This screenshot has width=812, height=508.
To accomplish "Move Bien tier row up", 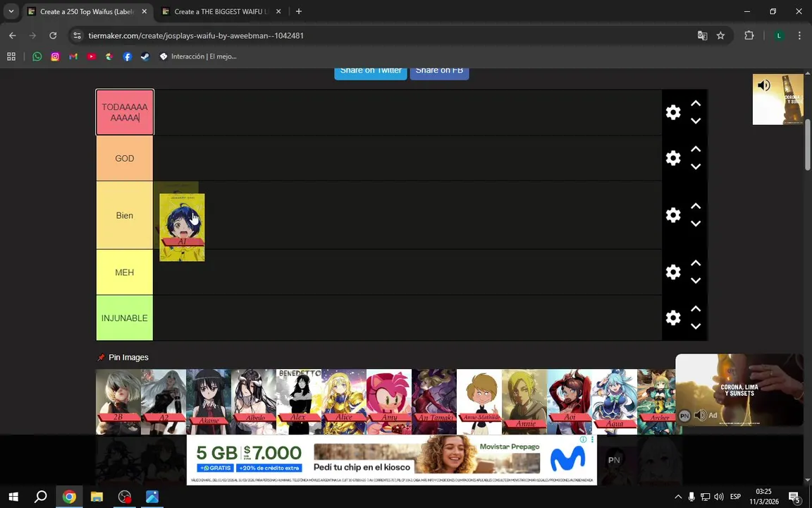I will [696, 206].
